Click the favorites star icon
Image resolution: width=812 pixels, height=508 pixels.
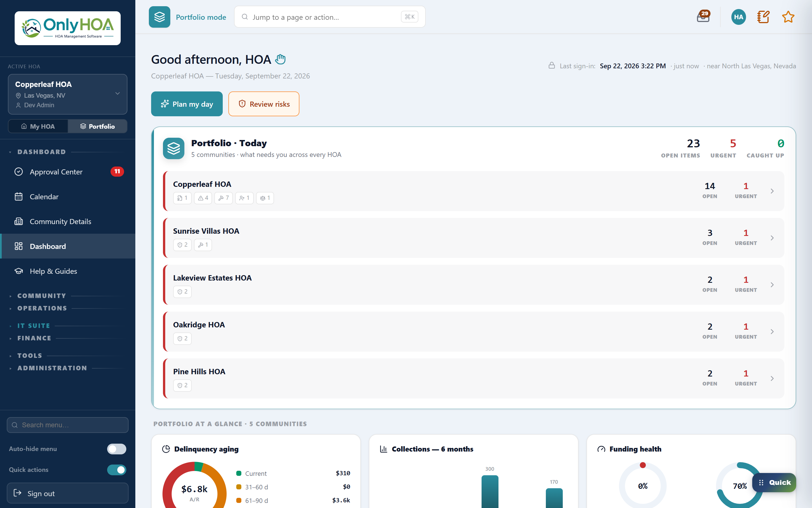[788, 17]
